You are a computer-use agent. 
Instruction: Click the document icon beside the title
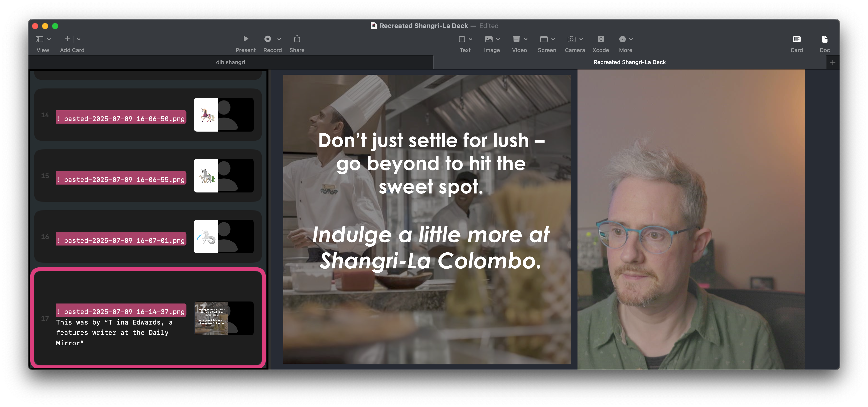point(373,26)
